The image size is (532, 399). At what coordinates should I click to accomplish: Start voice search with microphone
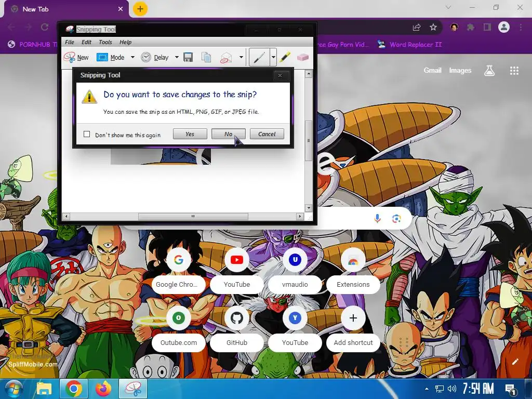[x=377, y=219]
